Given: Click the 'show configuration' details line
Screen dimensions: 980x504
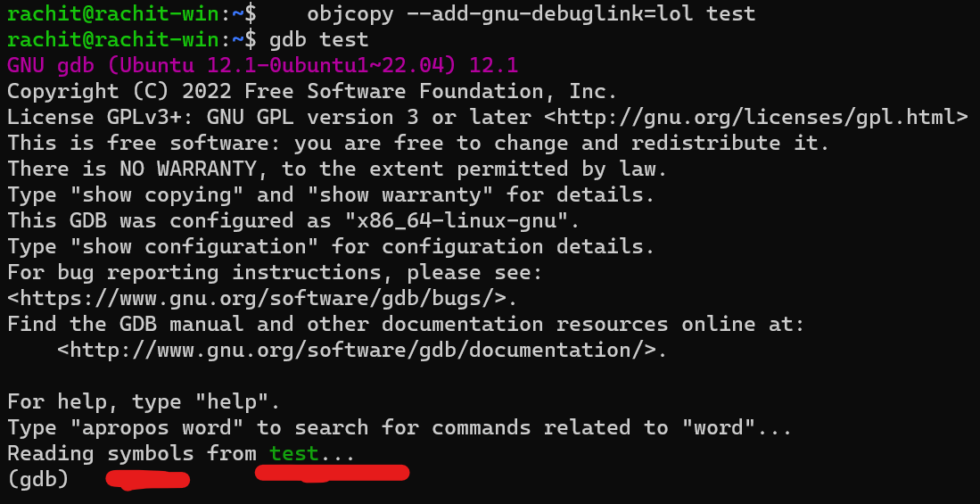Looking at the screenshot, I should pyautogui.click(x=331, y=246).
